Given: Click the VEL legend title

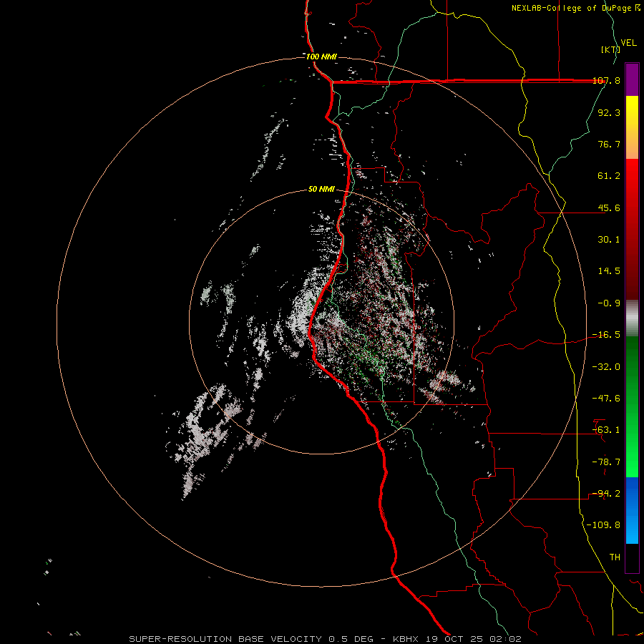Looking at the screenshot, I should tap(629, 43).
